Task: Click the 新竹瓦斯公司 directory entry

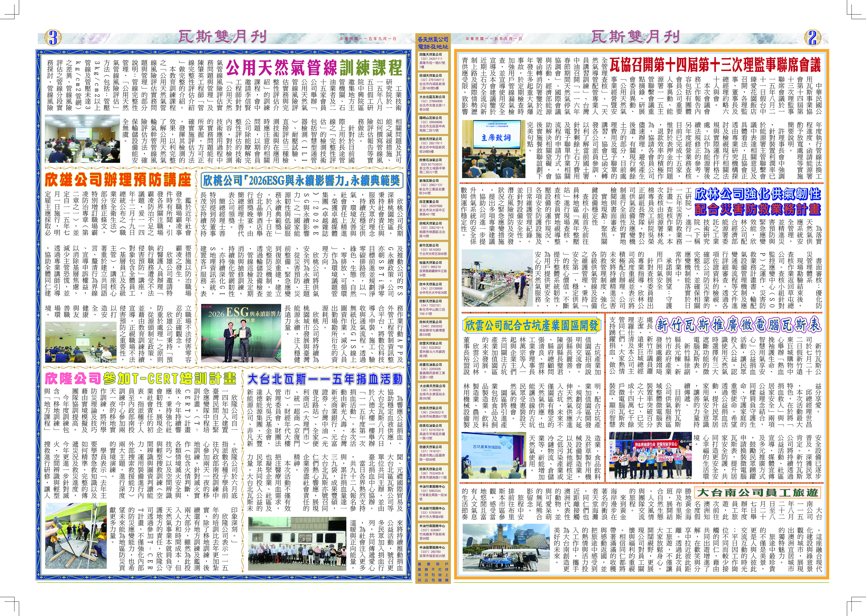Action: tap(433, 250)
